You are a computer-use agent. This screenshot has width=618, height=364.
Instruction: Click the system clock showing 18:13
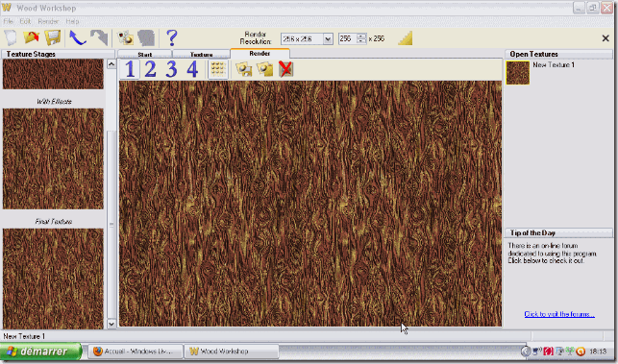[x=598, y=351]
